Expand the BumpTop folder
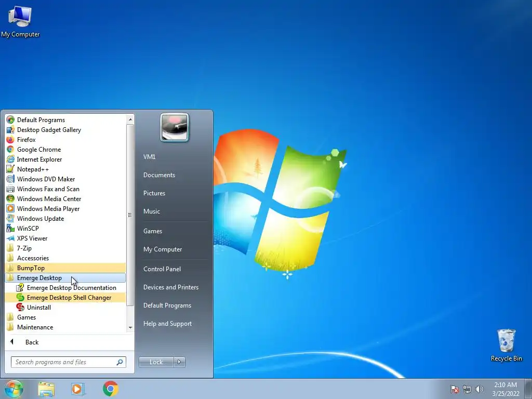The width and height of the screenshot is (532, 399). click(x=65, y=268)
